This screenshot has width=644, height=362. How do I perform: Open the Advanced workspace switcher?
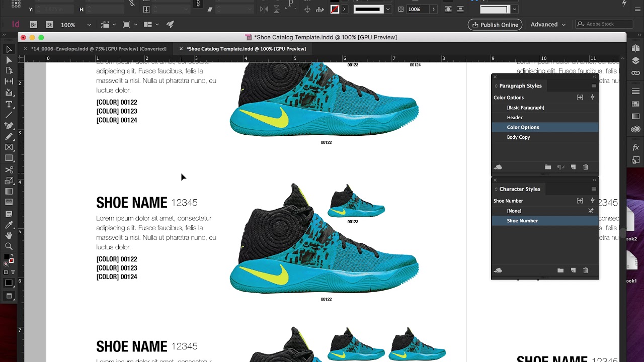(548, 25)
